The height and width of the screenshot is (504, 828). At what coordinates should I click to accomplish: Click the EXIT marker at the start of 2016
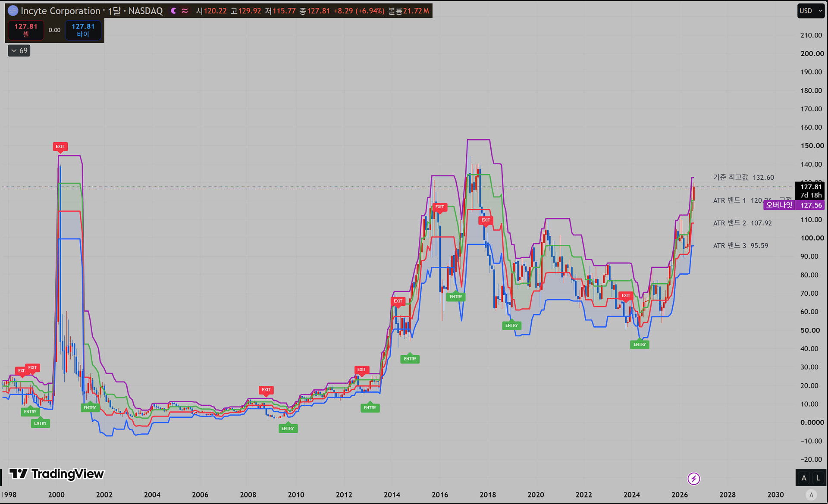coord(439,207)
